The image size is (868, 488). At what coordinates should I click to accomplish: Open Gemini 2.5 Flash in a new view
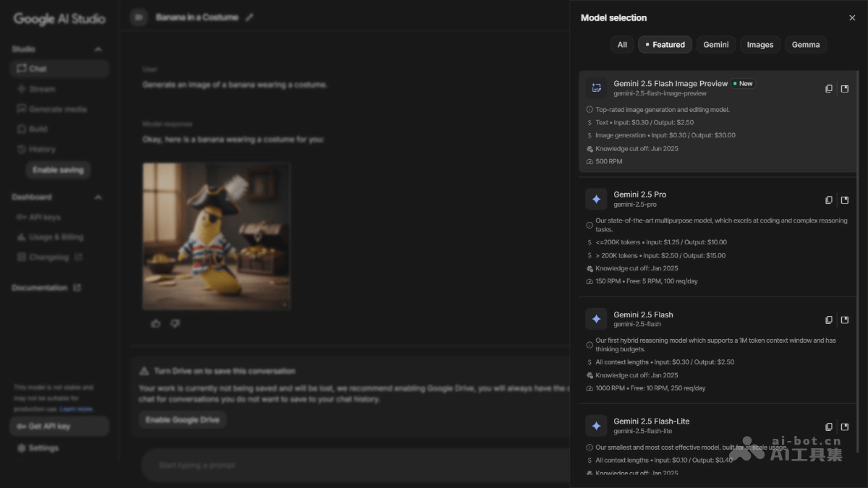(x=845, y=320)
